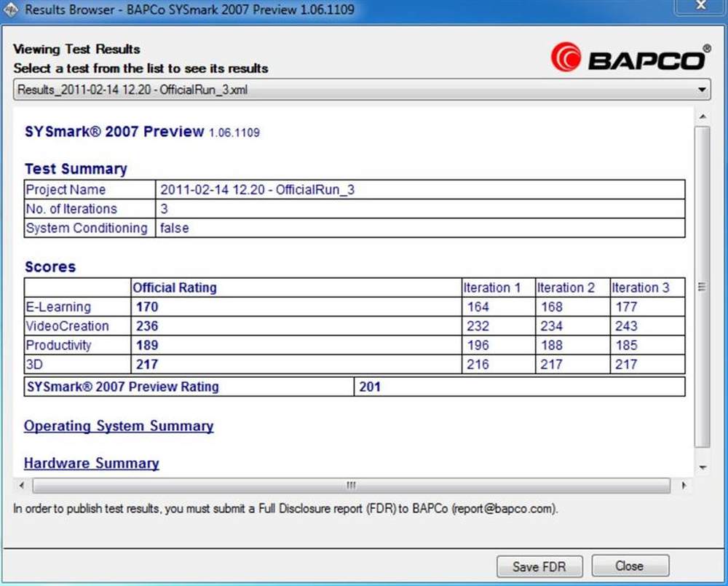
Task: Click the Iteration 1 column header
Action: tap(491, 288)
